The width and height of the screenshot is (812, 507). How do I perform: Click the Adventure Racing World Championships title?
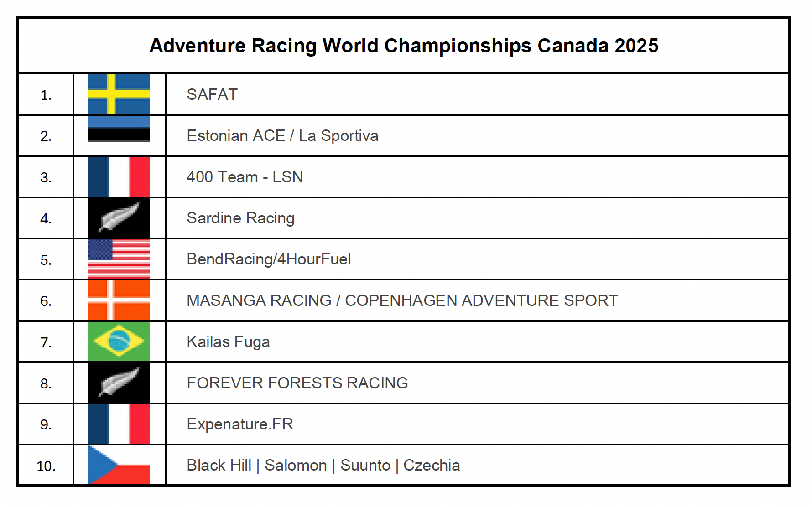click(404, 46)
